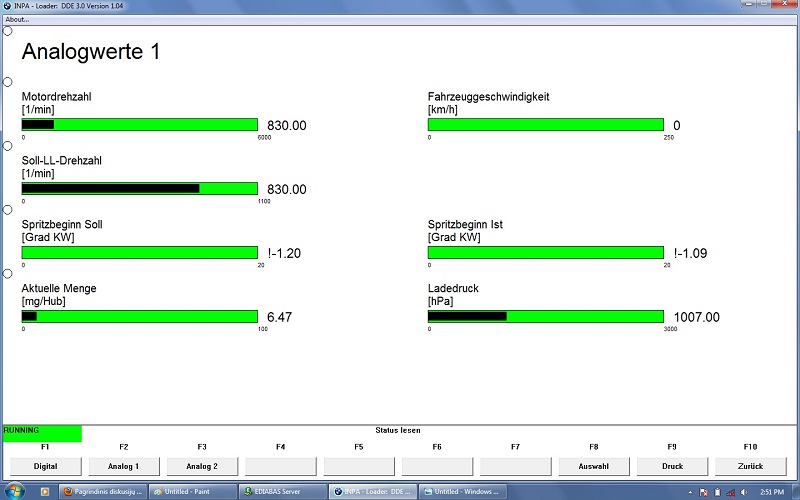Open the About... menu
Viewport: 800px width, 500px height.
pyautogui.click(x=17, y=19)
